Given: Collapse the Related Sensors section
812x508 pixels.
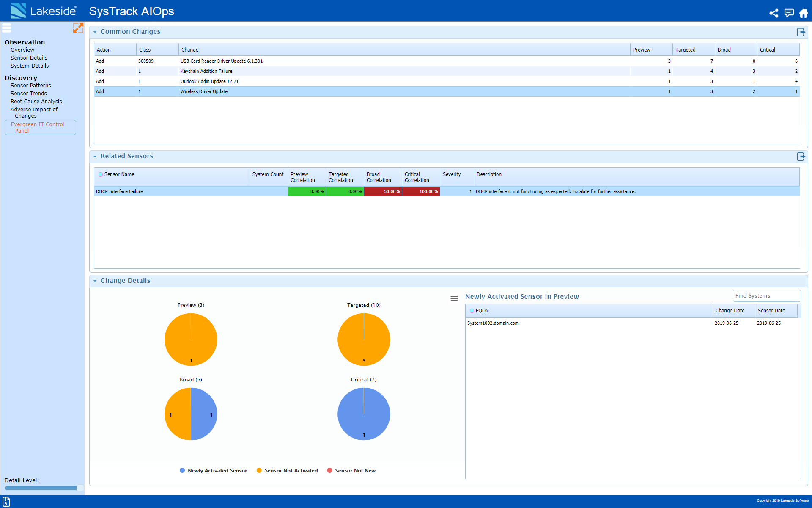Looking at the screenshot, I should click(x=95, y=156).
